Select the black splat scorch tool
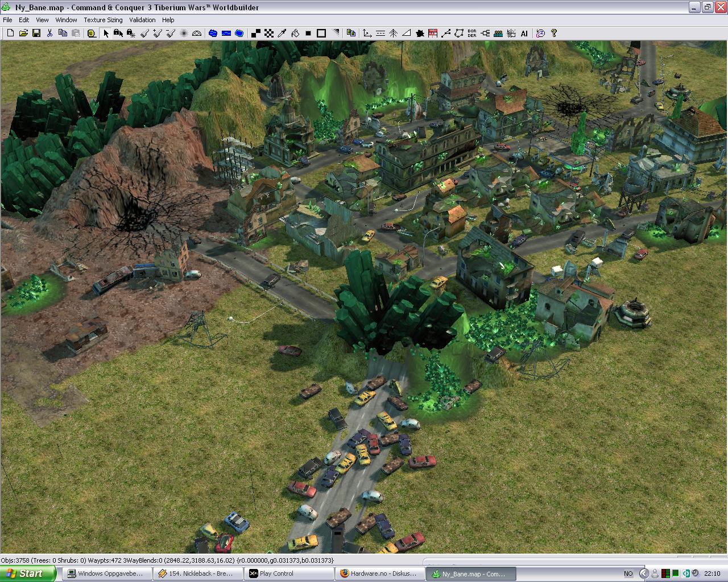The height and width of the screenshot is (582, 728). [420, 33]
